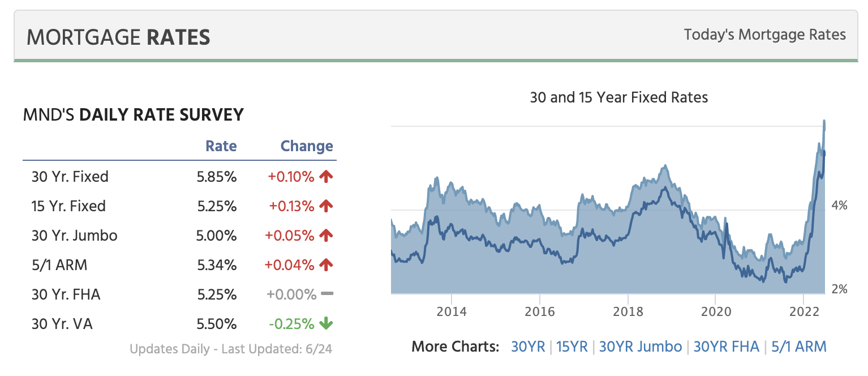This screenshot has width=868, height=376.
Task: Click green down arrow for 30 Yr. VA
Action: (325, 324)
